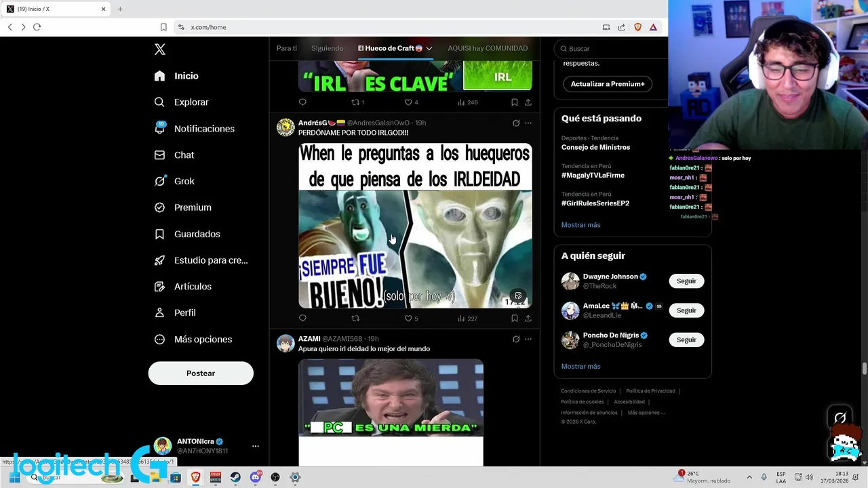Open Política de Privacidad link

pyautogui.click(x=650, y=391)
